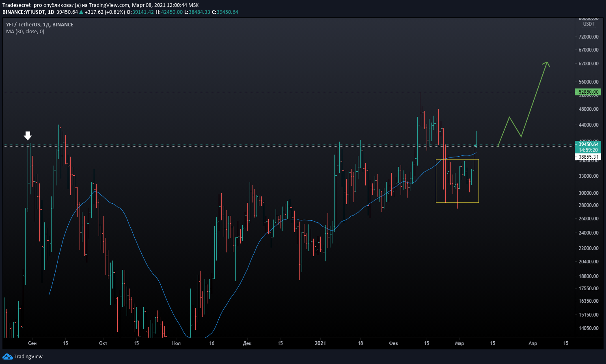The width and height of the screenshot is (606, 364).
Task: Click the open value O:39141.42
Action: coord(140,12)
